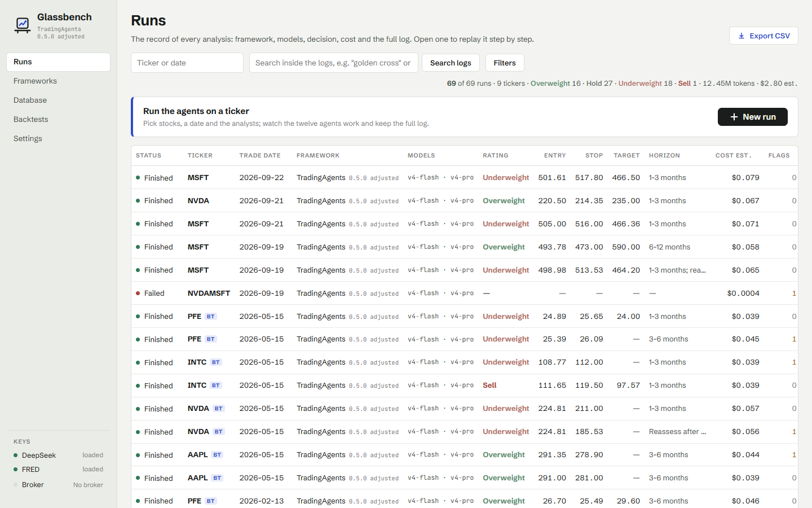
Task: Click the RATING column header
Action: [x=496, y=155]
